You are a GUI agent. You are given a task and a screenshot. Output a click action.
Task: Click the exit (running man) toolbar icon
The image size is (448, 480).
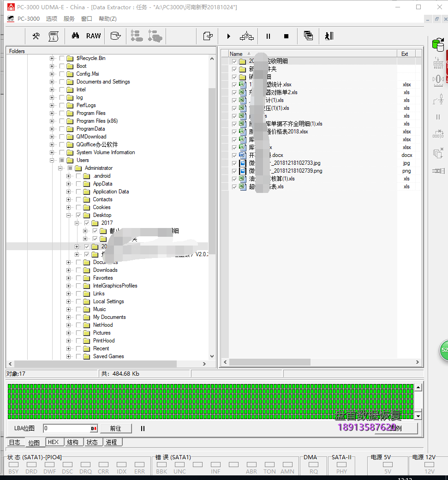coord(329,36)
